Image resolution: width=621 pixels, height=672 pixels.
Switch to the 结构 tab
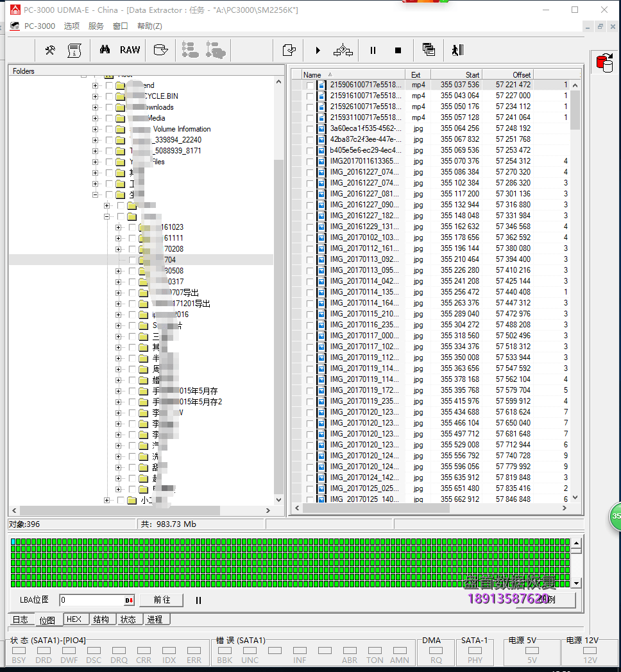(x=101, y=619)
